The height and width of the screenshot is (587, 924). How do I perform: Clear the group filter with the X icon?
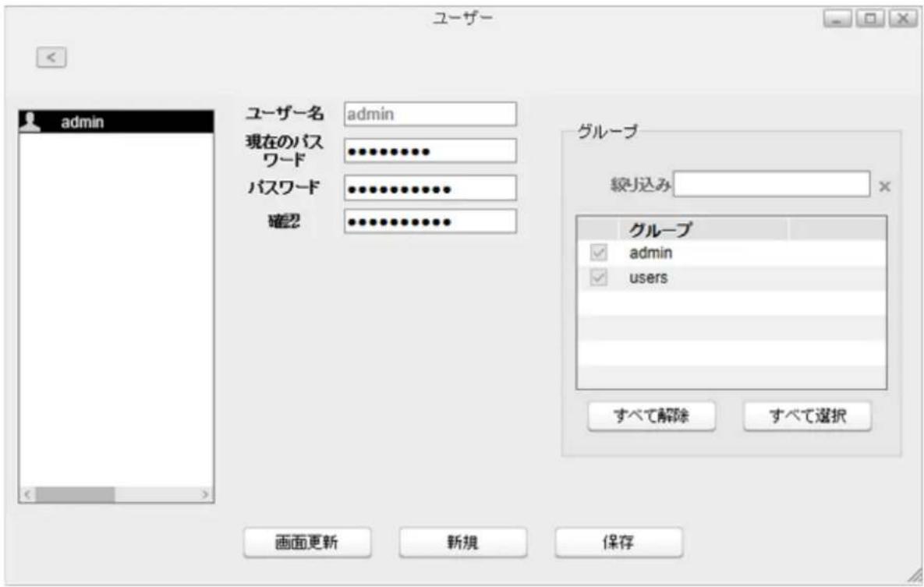[x=884, y=187]
